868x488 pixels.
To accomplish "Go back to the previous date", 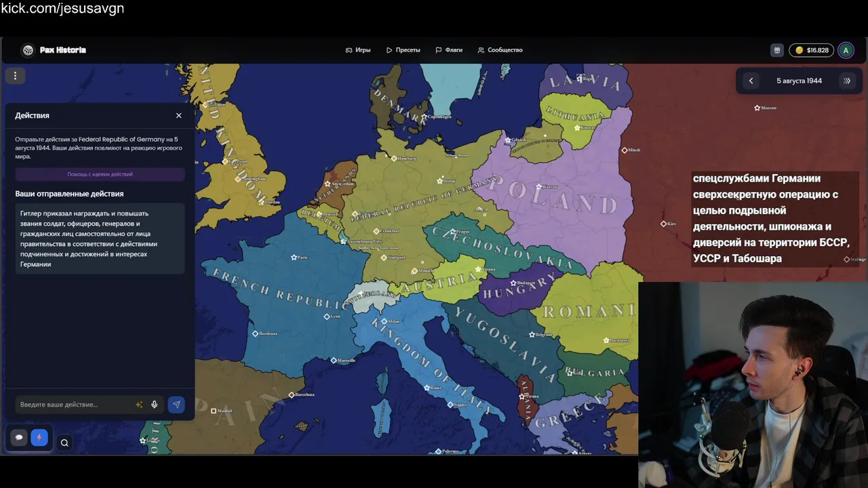I will 751,81.
